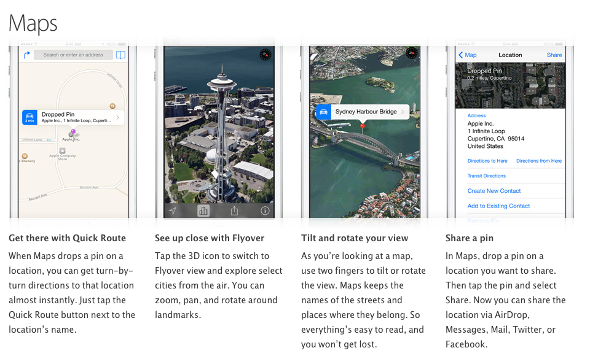Viewport: 598px width, 364px height.
Task: Tap the car icon on Sydney Harbour Bridge callout
Action: [x=324, y=112]
